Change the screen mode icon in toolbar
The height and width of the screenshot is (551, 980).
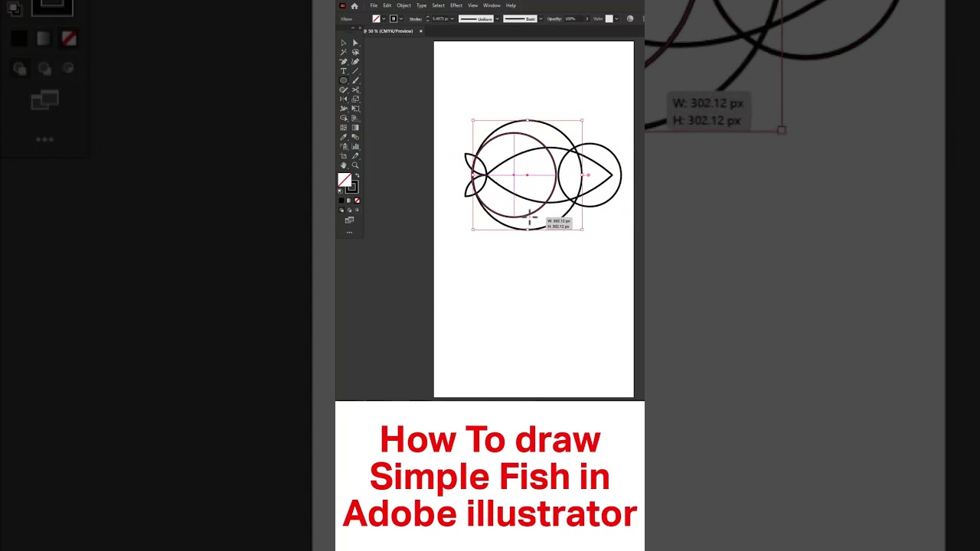(x=349, y=220)
